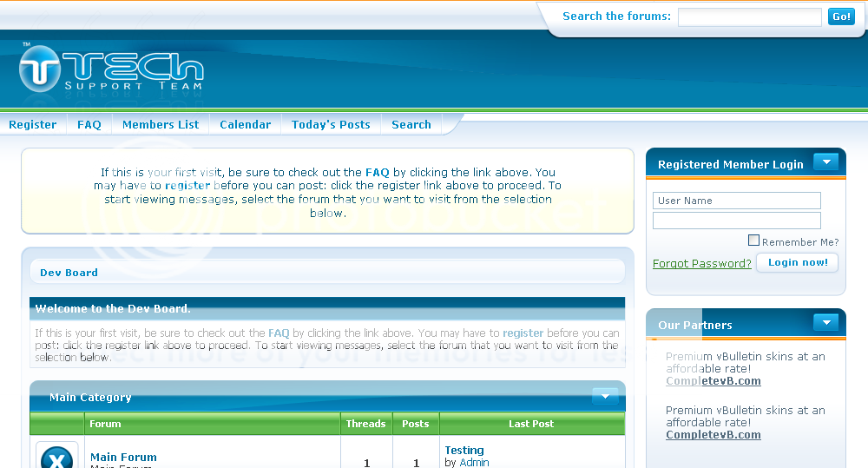Open the Dev Board breadcrumb link
The height and width of the screenshot is (468, 868).
(x=69, y=273)
